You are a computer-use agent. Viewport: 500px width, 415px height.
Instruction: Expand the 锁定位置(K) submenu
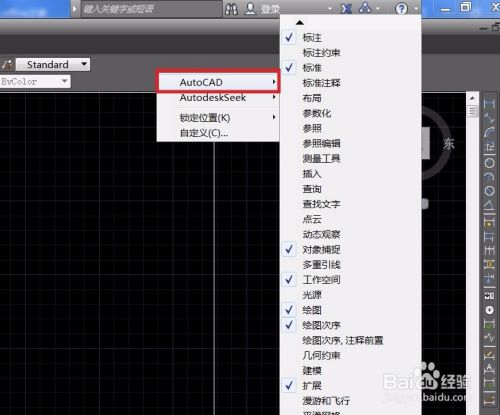click(x=218, y=118)
